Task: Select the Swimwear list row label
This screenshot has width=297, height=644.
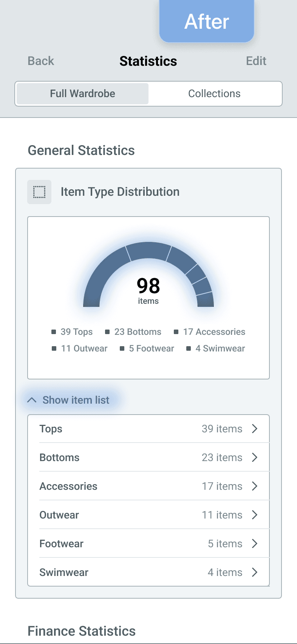Action: [64, 573]
